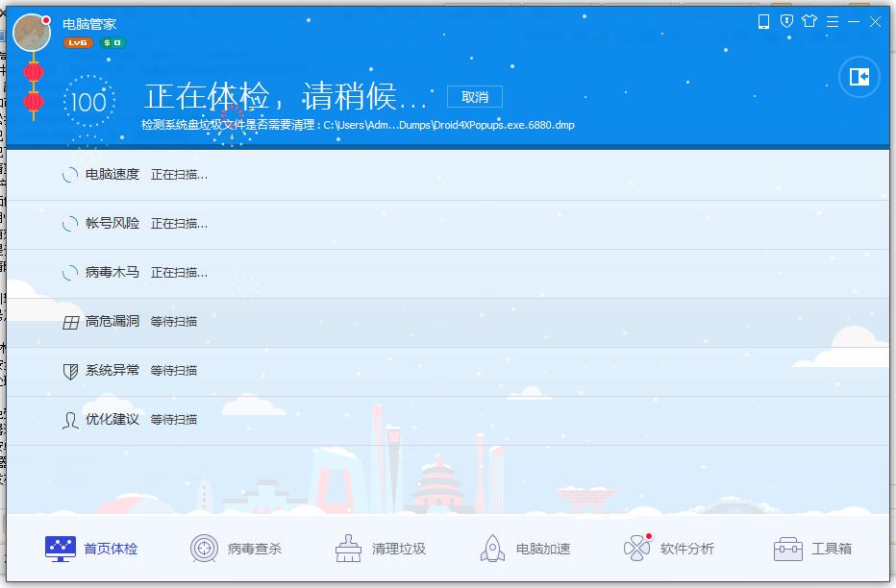The image size is (896, 588).
Task: Click the round panel switch icon at right
Action: point(859,77)
